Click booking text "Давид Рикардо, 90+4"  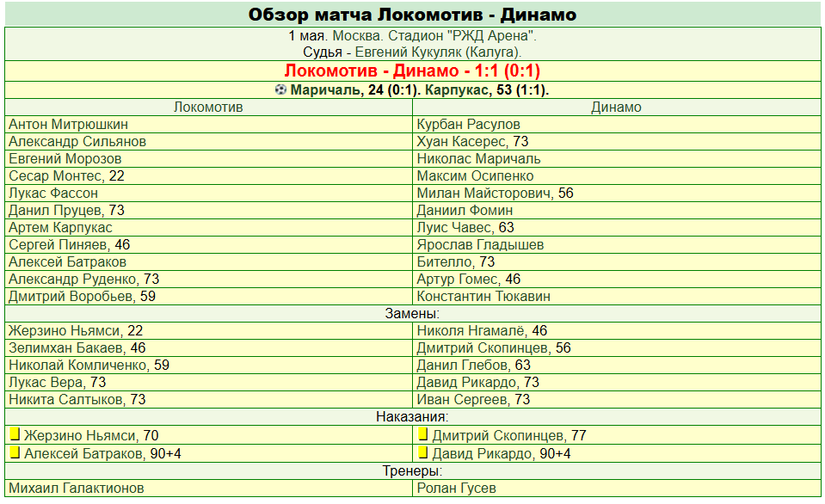502,453
